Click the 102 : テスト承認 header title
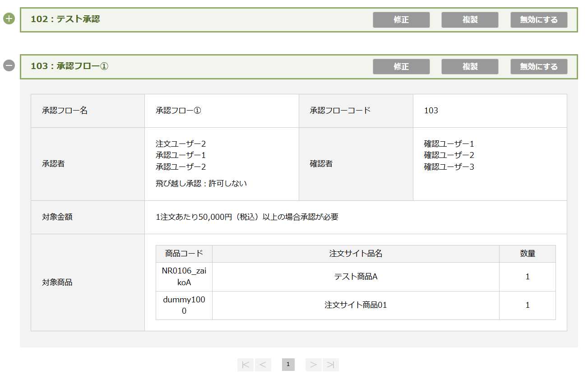The image size is (588, 375). click(65, 19)
